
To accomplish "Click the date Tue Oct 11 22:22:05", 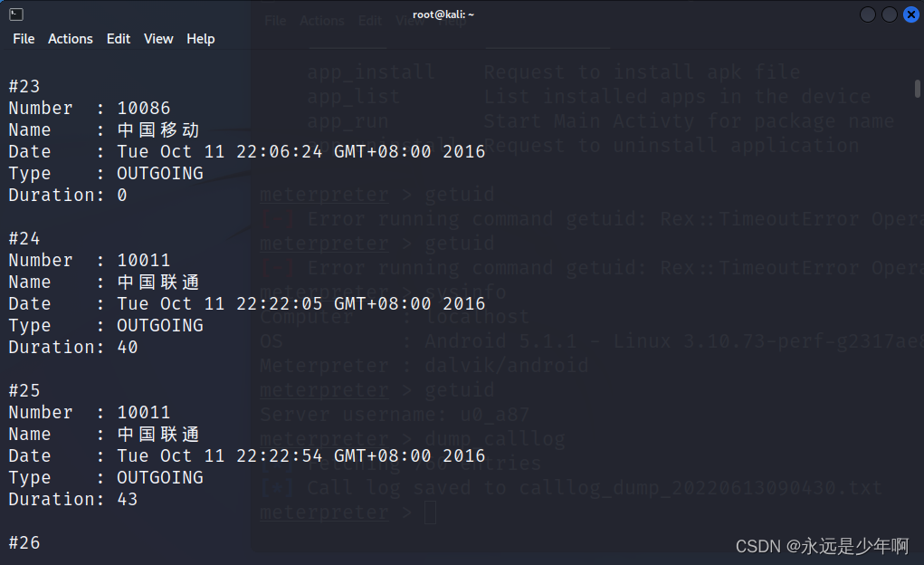I will tap(220, 303).
